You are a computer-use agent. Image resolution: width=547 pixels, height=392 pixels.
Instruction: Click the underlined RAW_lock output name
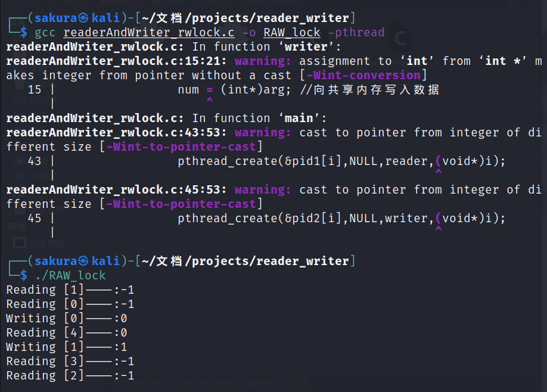click(291, 32)
